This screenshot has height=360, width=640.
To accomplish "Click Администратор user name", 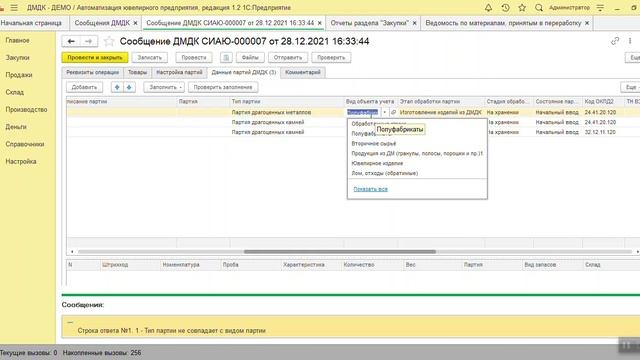I will (x=569, y=8).
